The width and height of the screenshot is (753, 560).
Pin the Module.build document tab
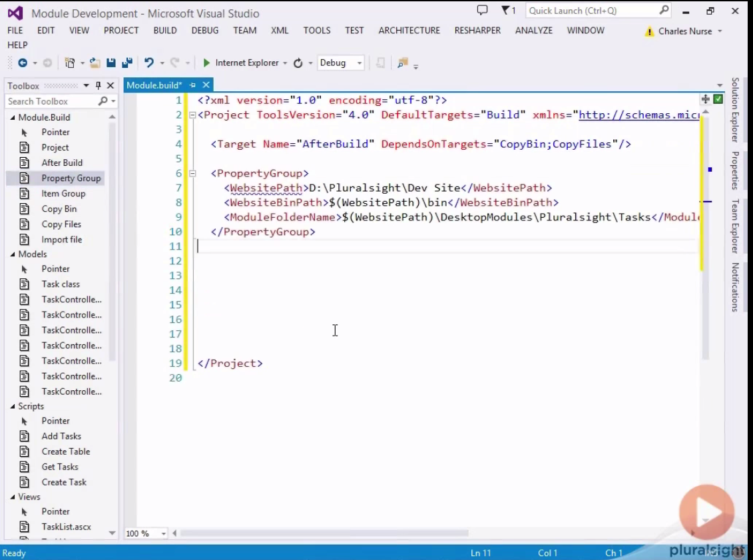point(192,85)
